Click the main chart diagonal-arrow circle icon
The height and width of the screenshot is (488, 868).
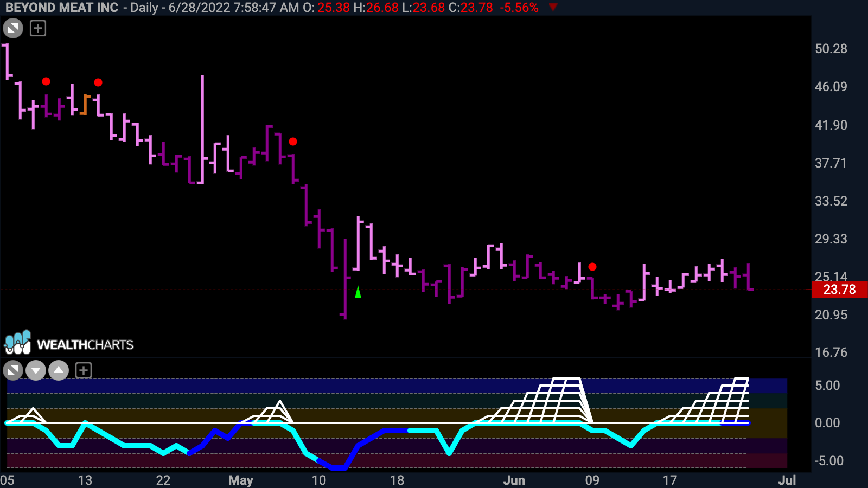click(13, 28)
